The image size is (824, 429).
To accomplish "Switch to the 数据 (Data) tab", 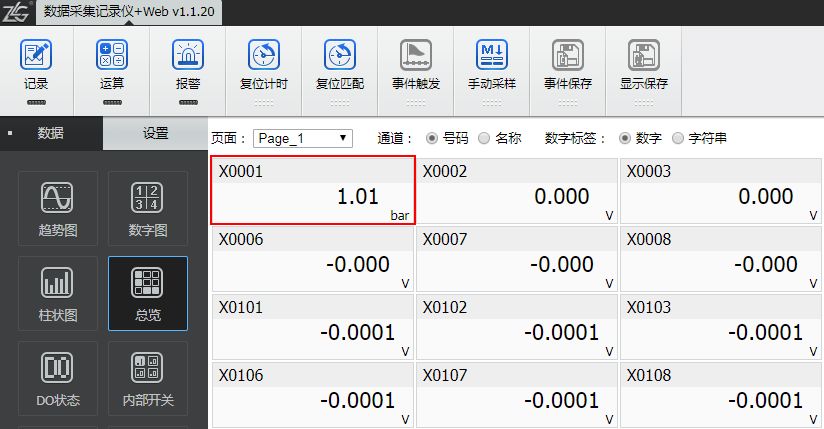I will [x=51, y=133].
